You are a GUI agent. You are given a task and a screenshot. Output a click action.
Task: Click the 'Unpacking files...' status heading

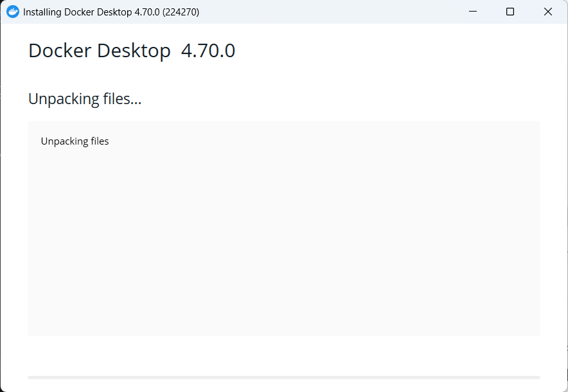pos(85,99)
